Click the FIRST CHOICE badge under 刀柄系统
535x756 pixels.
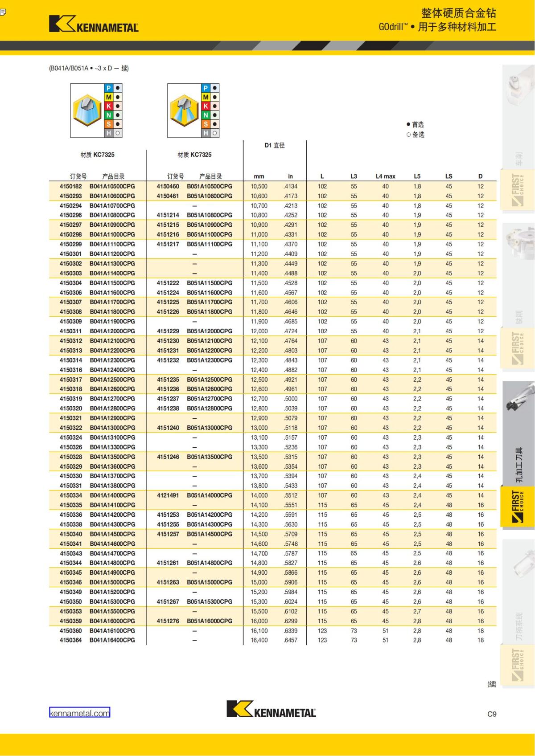[518, 665]
